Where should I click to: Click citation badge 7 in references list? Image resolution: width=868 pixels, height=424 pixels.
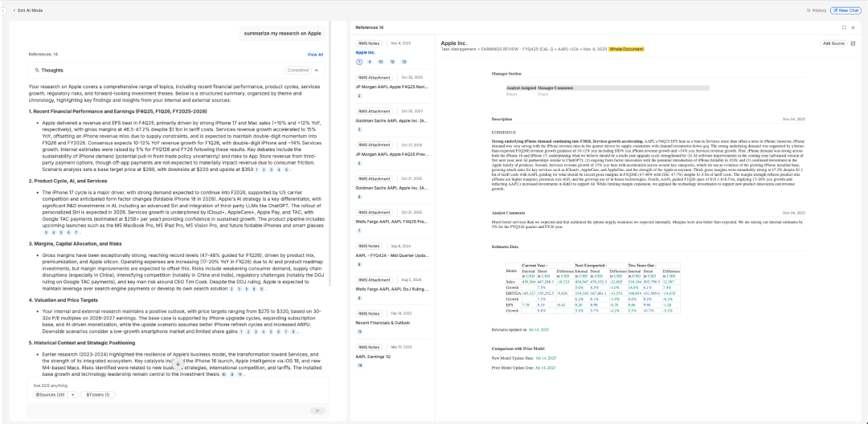point(359,230)
